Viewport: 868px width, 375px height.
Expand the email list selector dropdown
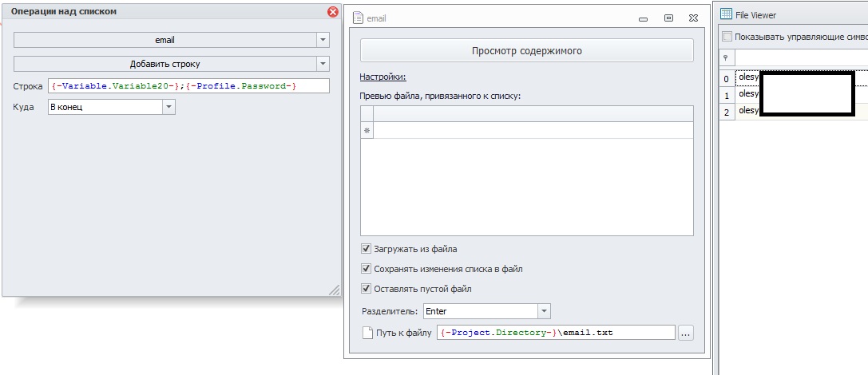[323, 40]
